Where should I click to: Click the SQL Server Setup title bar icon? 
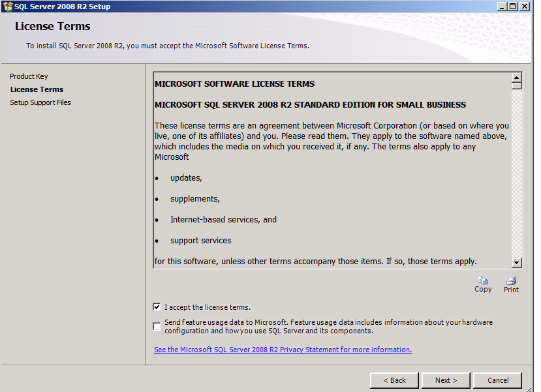tap(8, 7)
